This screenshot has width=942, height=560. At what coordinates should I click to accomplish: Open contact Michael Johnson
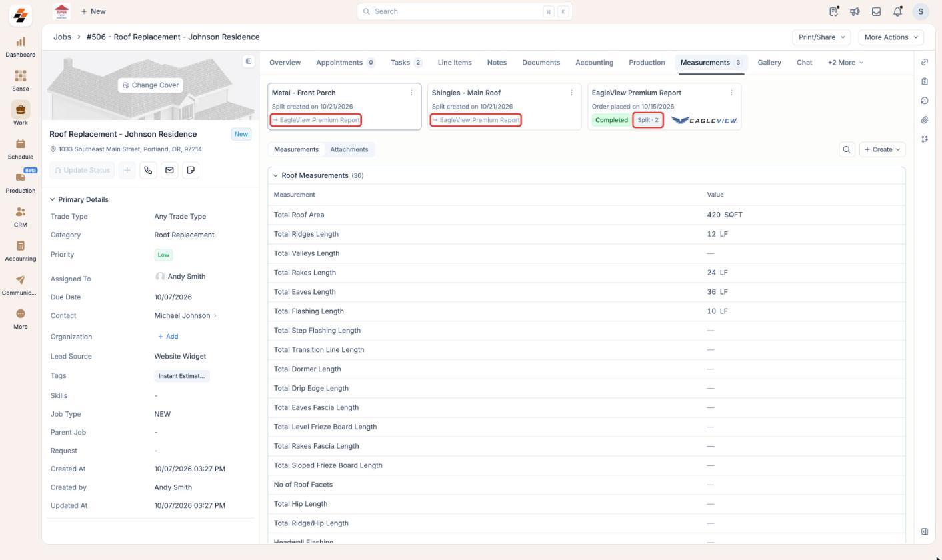point(181,315)
